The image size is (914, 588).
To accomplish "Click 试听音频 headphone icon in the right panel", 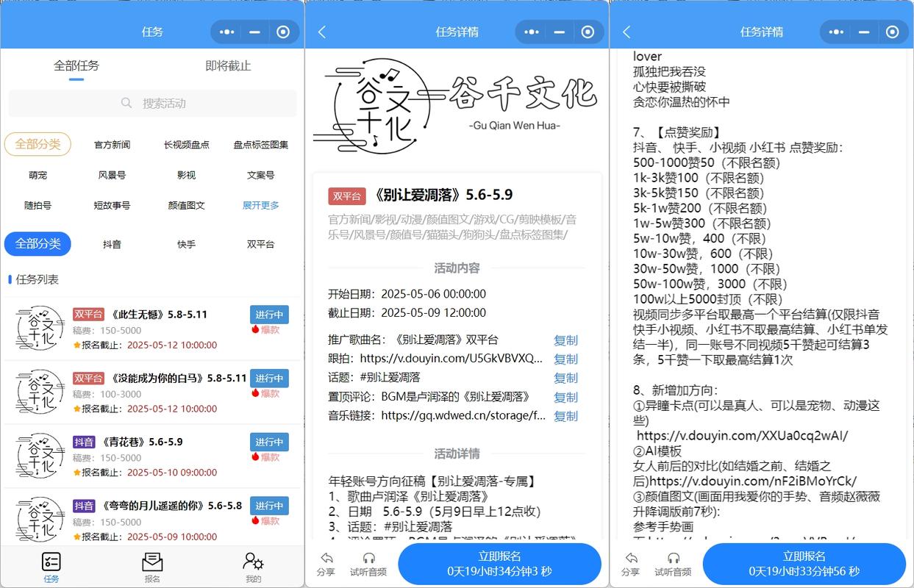I will tap(673, 559).
